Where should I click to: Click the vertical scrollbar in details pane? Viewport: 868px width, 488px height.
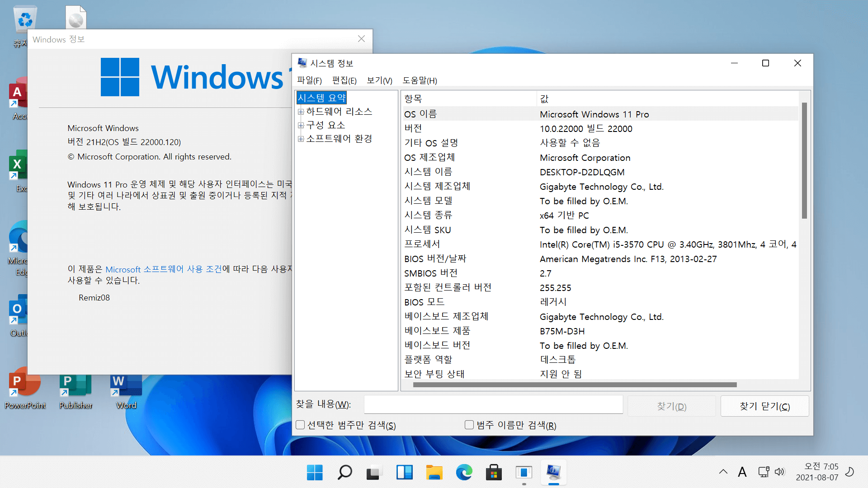(804, 161)
